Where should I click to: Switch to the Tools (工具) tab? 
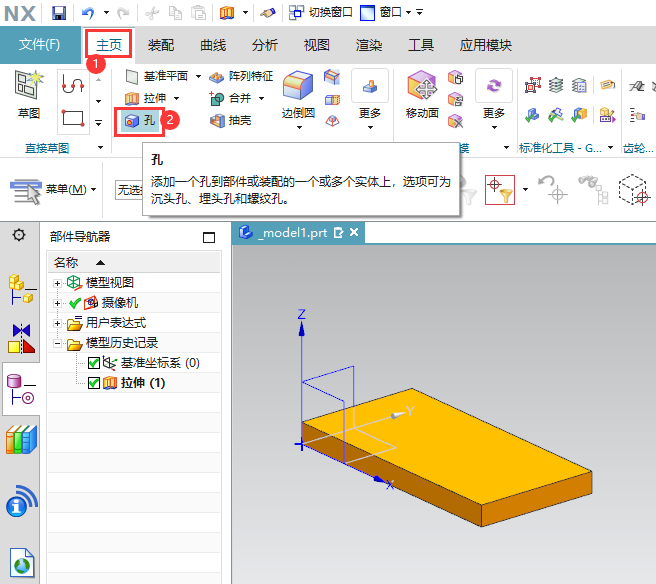click(420, 45)
